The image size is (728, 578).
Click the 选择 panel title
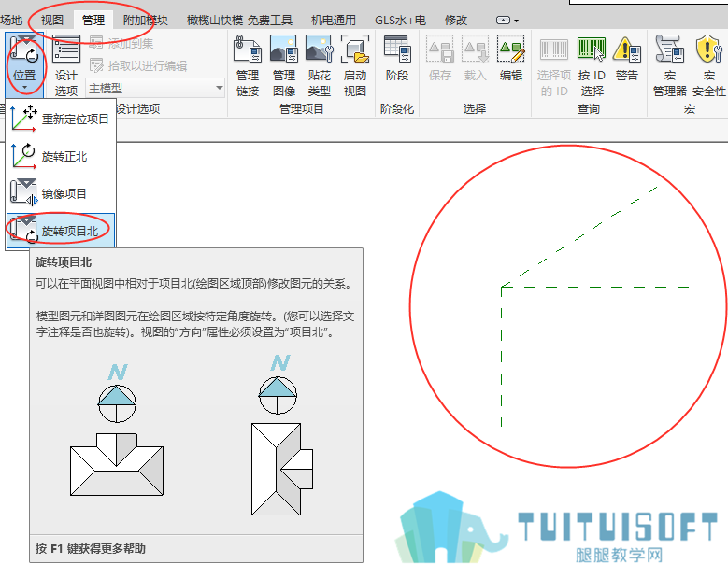[x=475, y=108]
